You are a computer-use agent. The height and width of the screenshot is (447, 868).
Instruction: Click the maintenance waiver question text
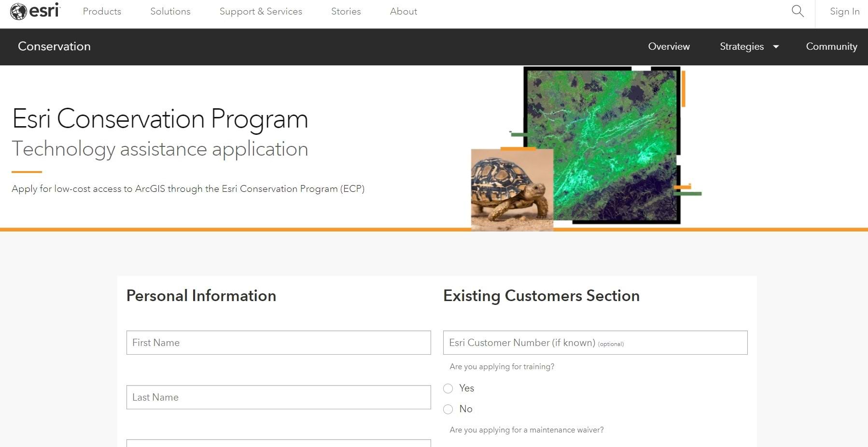(x=527, y=430)
